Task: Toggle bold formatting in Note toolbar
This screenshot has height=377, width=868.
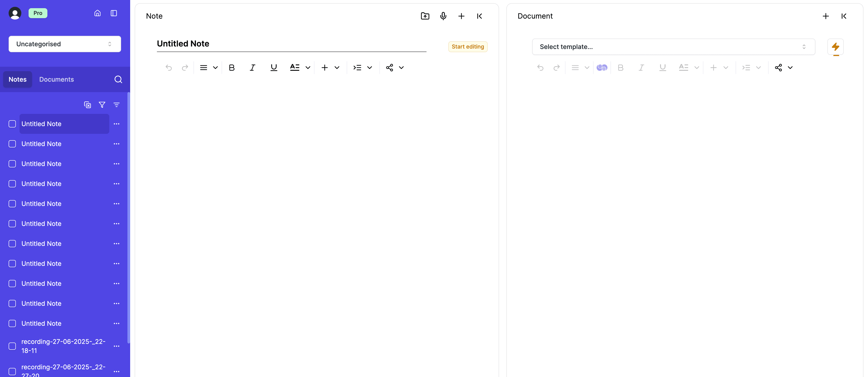Action: [x=232, y=68]
